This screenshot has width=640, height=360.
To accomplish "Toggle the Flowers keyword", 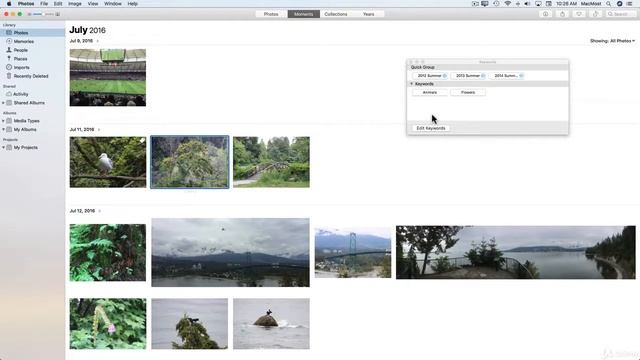I will [x=468, y=93].
